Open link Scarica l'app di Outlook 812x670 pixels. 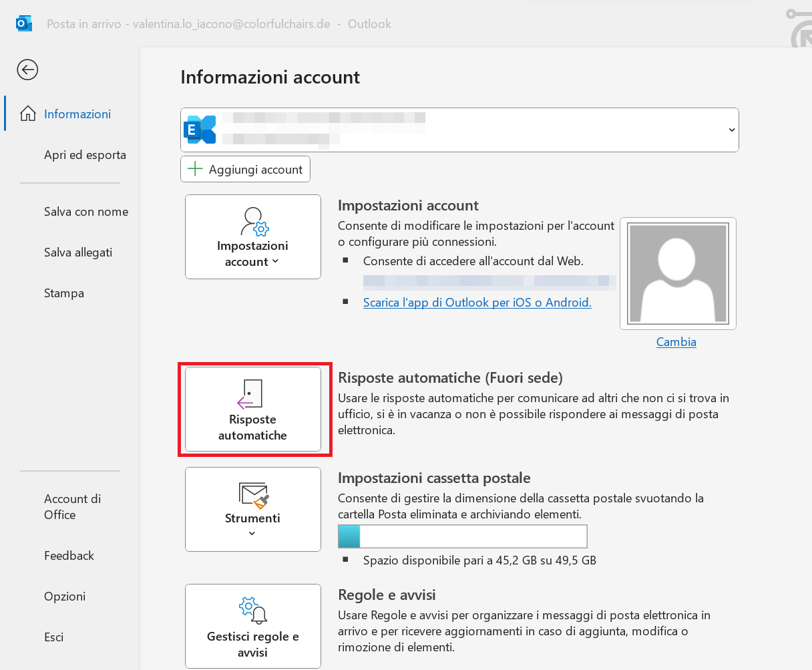477,303
